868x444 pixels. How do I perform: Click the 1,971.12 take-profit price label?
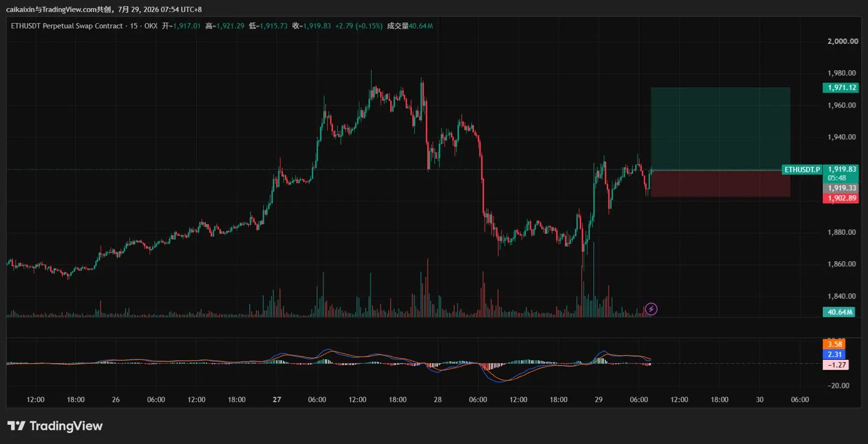pos(841,87)
